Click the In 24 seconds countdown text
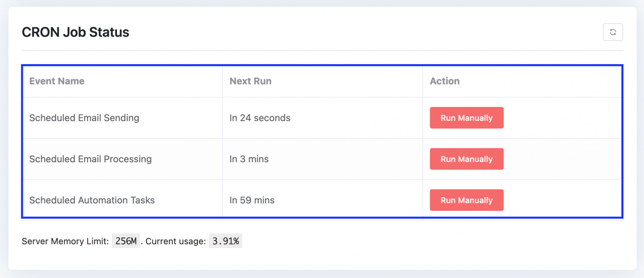 click(x=260, y=118)
